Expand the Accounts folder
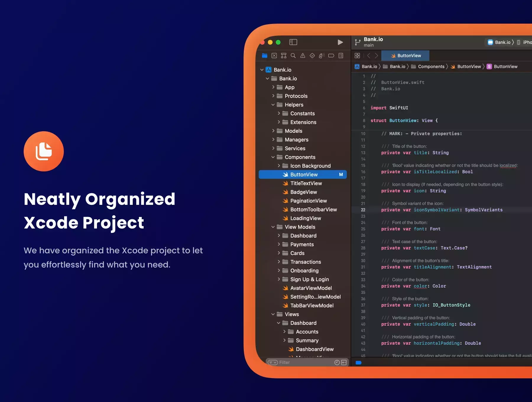 click(x=284, y=332)
